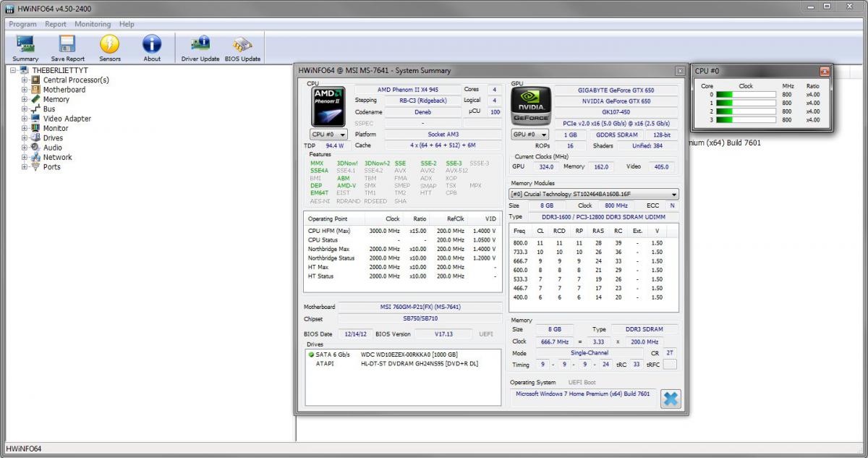The image size is (868, 458).
Task: Expand the Ports tree node
Action: pyautogui.click(x=25, y=166)
